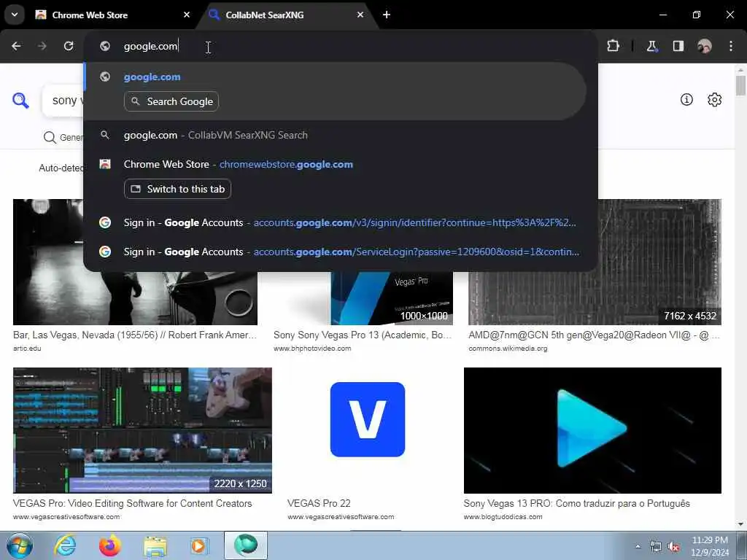The width and height of the screenshot is (747, 560).
Task: Click www.blogtudodicas.com source text
Action: tap(503, 517)
